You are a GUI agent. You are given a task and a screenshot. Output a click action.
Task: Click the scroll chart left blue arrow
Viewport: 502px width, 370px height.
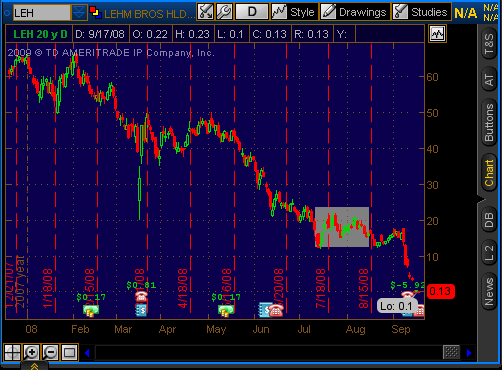pyautogui.click(x=87, y=353)
